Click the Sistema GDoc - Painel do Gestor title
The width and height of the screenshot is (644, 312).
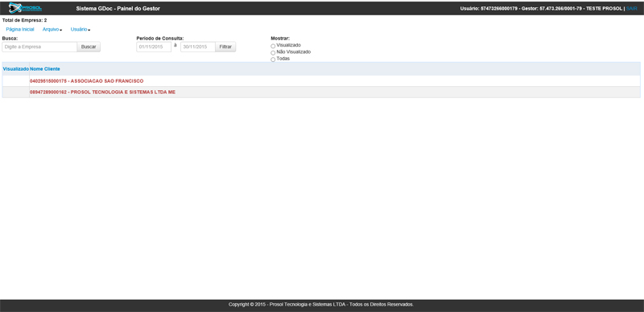pyautogui.click(x=118, y=9)
